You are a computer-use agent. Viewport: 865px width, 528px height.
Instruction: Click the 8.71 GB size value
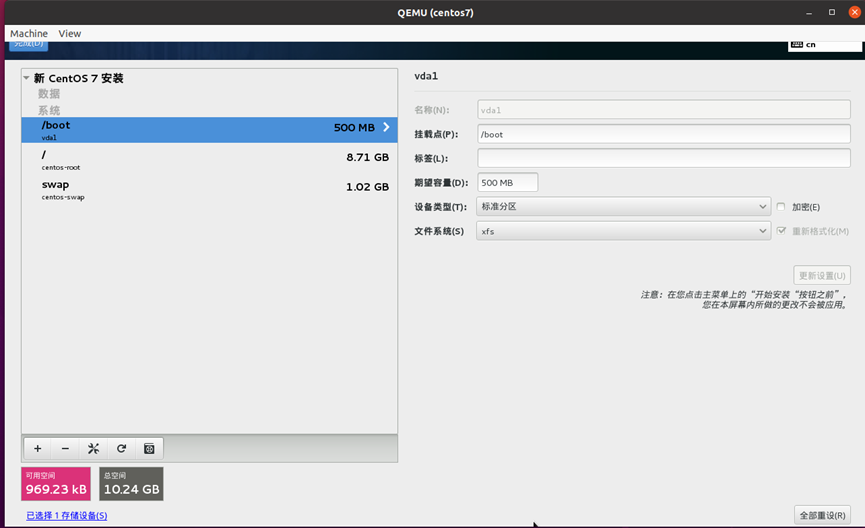pyautogui.click(x=367, y=157)
